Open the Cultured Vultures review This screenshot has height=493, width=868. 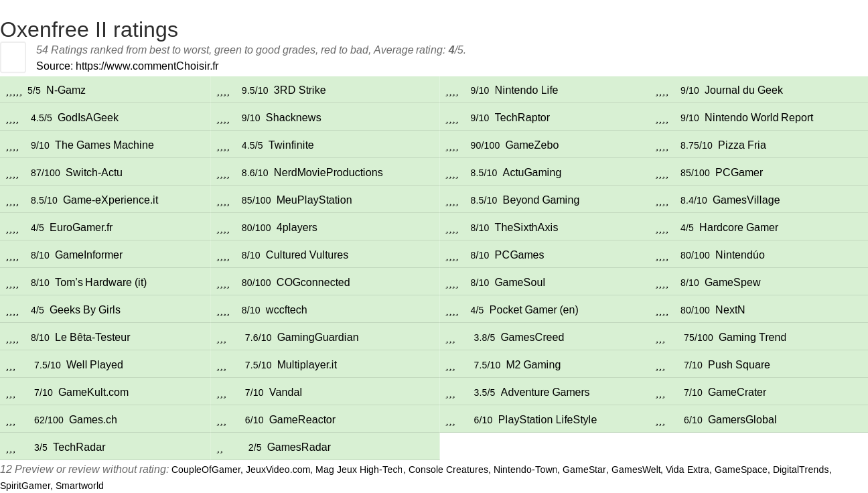coord(307,255)
